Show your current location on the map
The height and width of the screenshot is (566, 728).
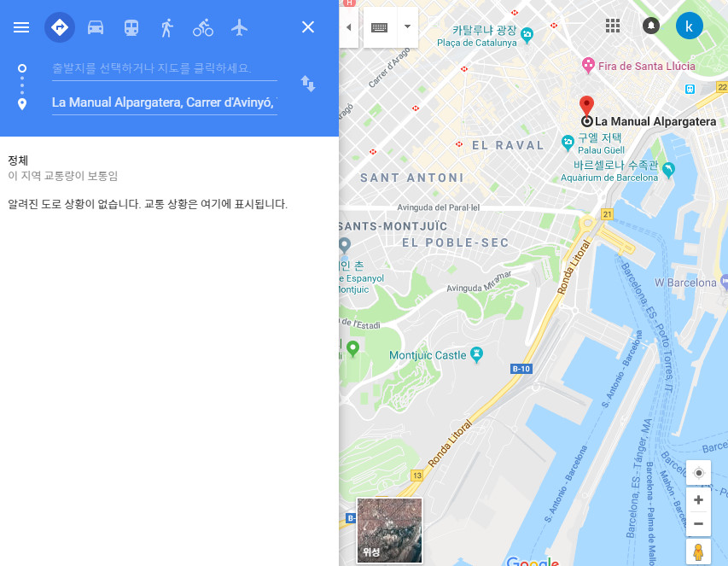(x=698, y=473)
